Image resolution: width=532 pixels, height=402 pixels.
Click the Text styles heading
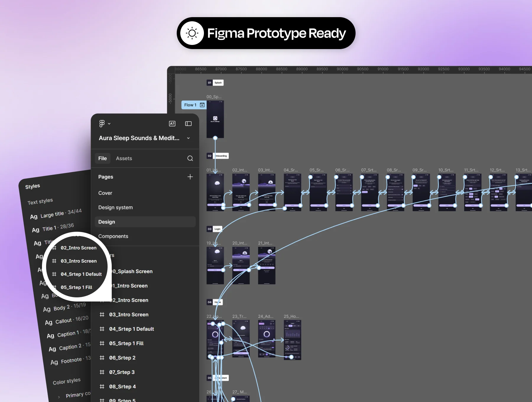point(40,201)
